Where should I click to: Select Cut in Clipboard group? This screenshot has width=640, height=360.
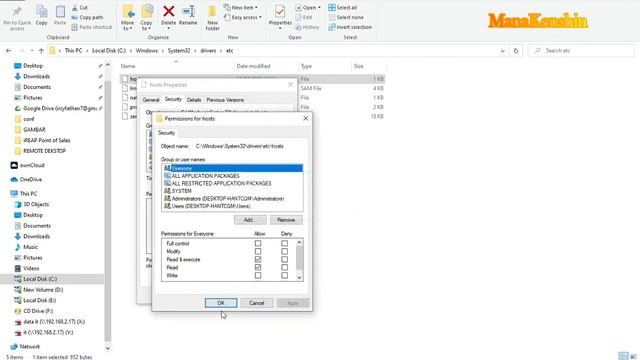pyautogui.click(x=80, y=8)
